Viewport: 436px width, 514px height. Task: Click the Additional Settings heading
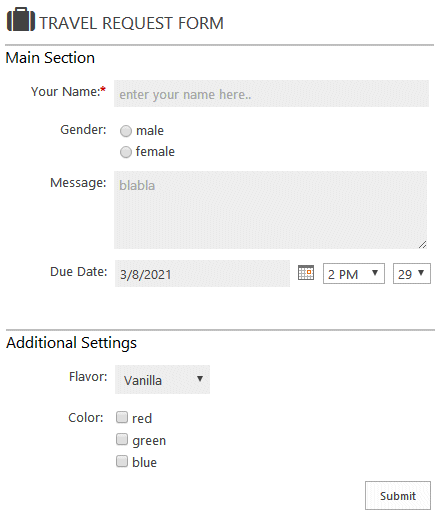tap(71, 343)
